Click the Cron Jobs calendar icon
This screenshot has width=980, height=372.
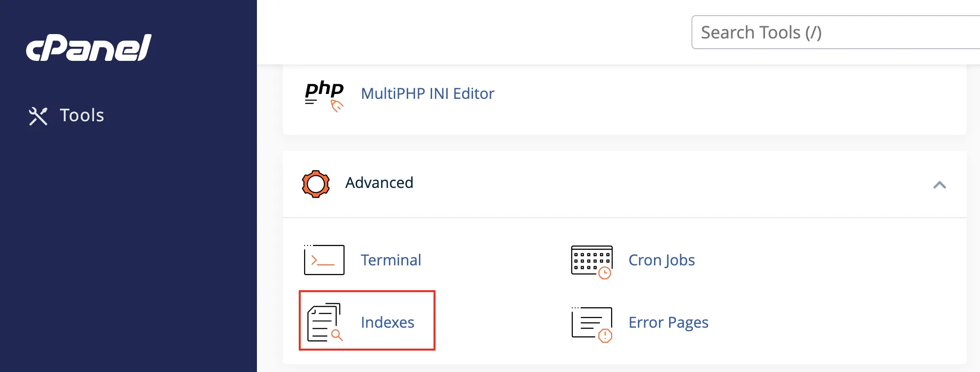click(591, 260)
